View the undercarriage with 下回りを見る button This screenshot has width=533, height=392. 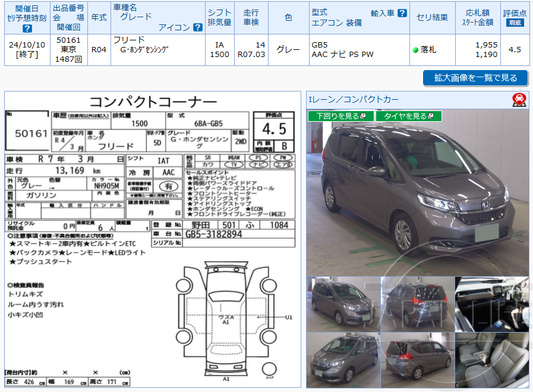pos(339,115)
